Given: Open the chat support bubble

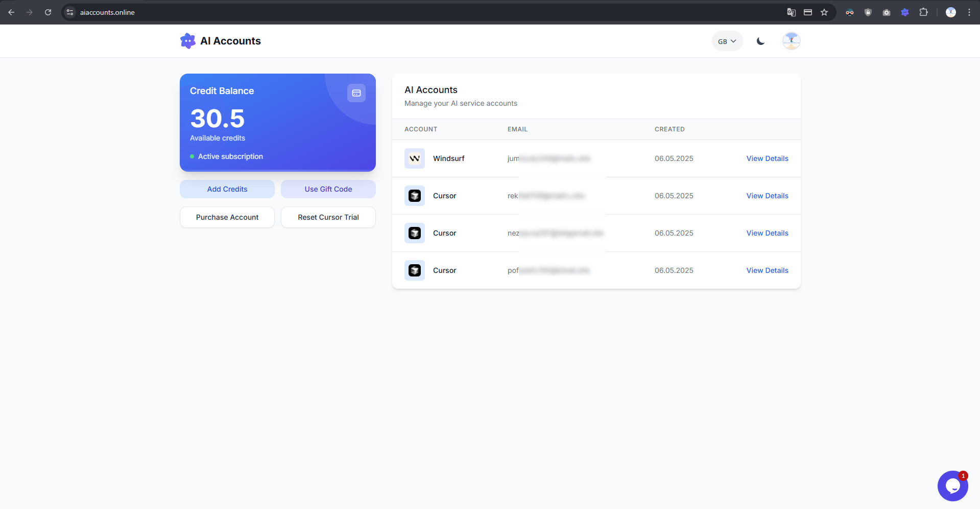Looking at the screenshot, I should tap(953, 486).
